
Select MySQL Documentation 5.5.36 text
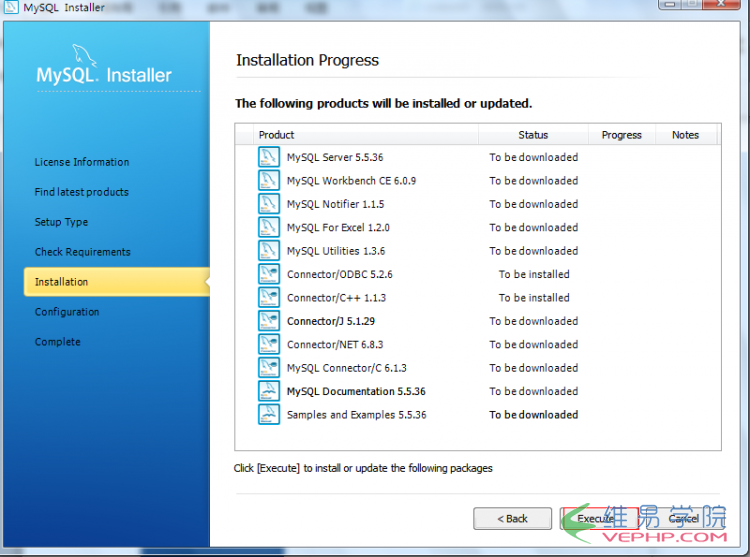click(356, 392)
